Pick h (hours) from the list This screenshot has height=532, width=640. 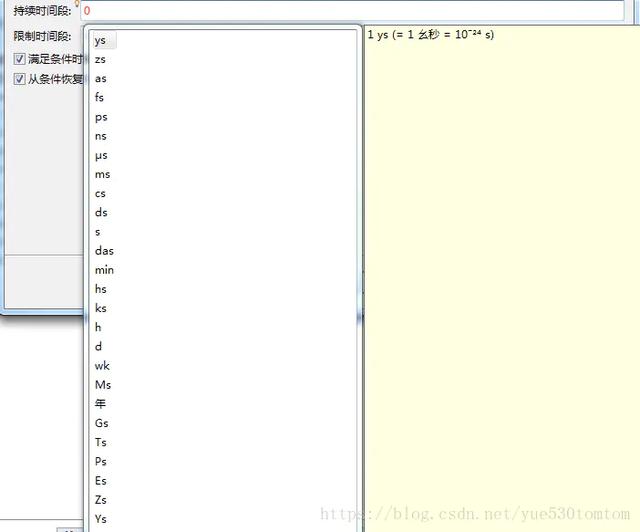click(x=98, y=327)
